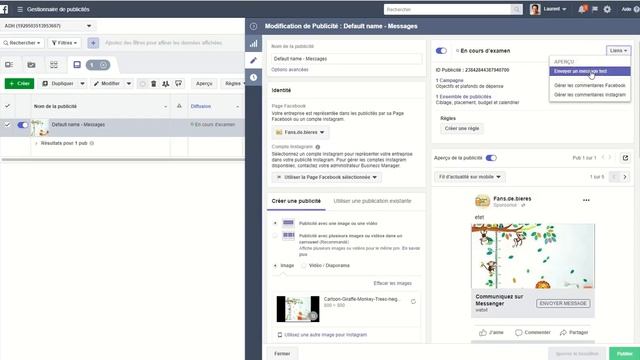Open the Dupliquer dropdown arrow
Viewport: 640px width, 360px height.
coord(82,84)
